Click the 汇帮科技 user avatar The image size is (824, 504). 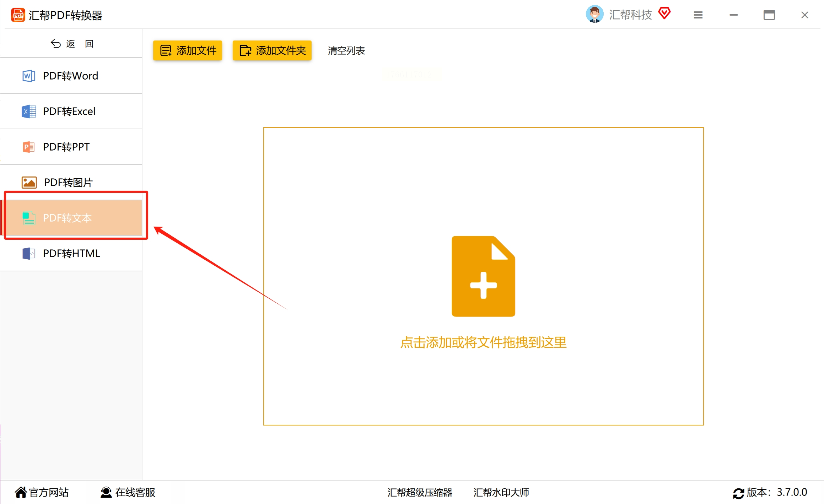(x=594, y=15)
